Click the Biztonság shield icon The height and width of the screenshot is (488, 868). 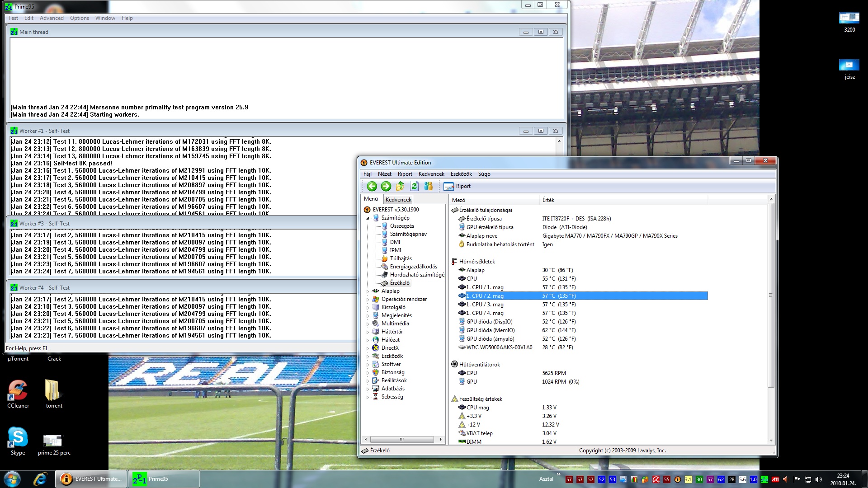[x=375, y=372]
